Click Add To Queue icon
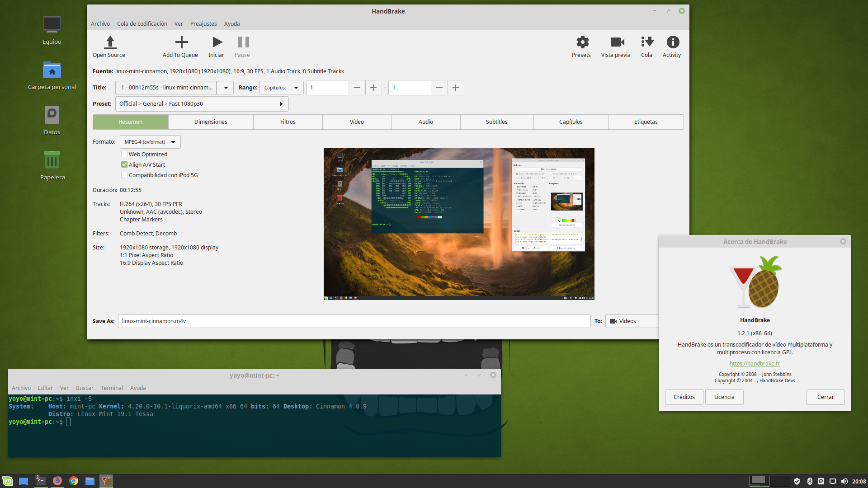This screenshot has height=488, width=868. point(181,42)
